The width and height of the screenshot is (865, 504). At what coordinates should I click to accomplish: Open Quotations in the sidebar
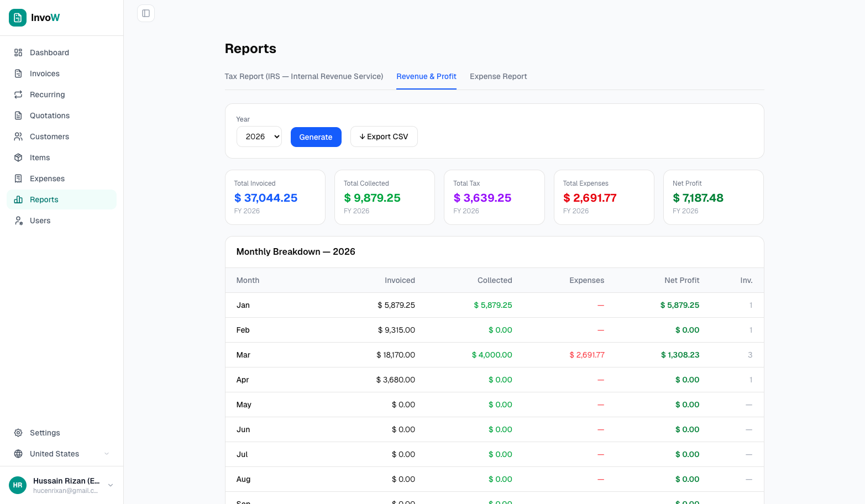[61, 116]
